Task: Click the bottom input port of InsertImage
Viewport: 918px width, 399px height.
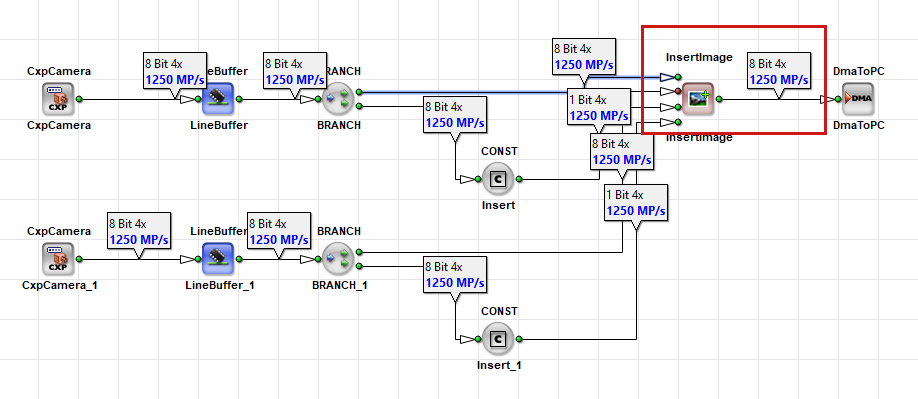Action: pos(678,122)
